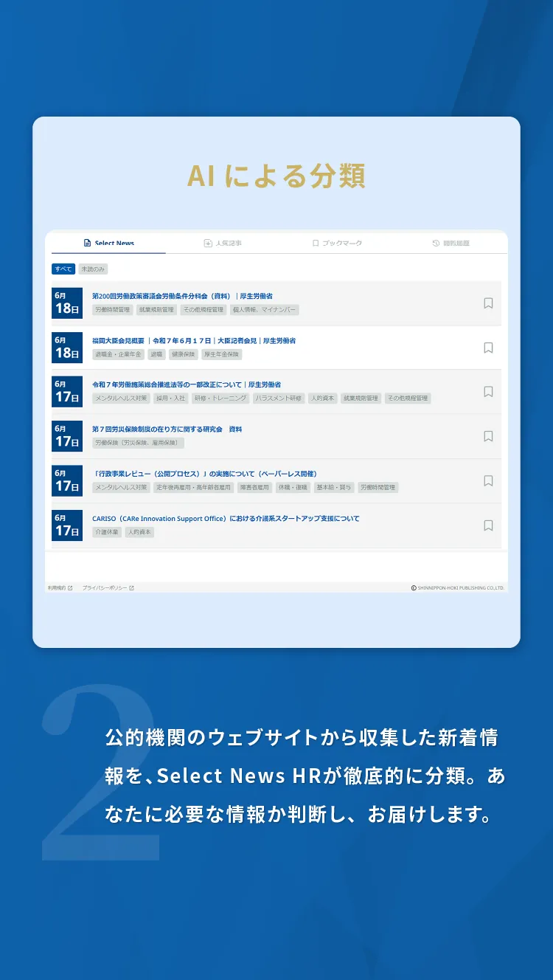Viewport: 553px width, 980px height.
Task: Click the 障害者雇用 tag
Action: click(254, 487)
